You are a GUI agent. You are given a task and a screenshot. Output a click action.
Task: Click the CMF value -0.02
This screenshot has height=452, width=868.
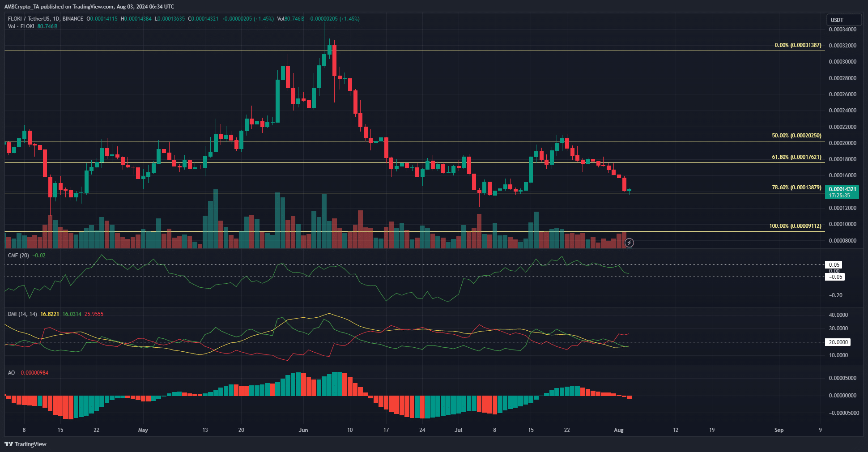[x=39, y=256]
